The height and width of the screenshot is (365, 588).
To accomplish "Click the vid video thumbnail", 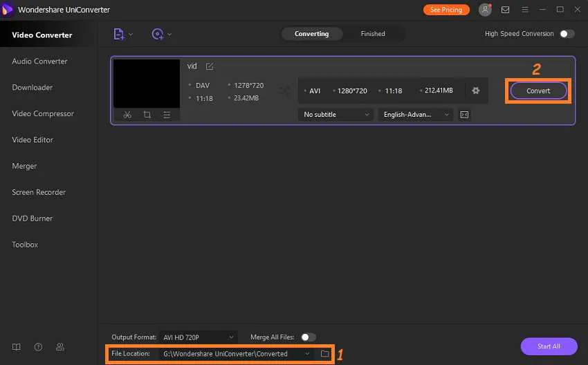I will (x=147, y=84).
